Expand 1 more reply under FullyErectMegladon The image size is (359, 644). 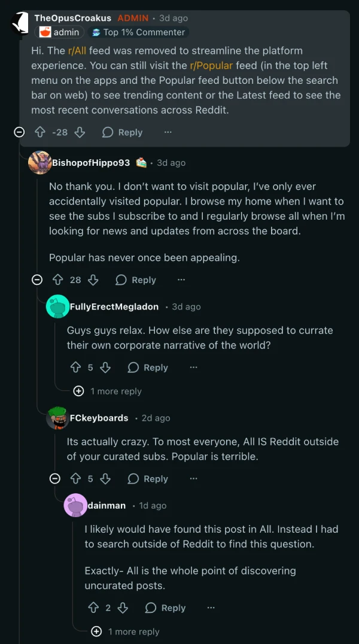click(108, 391)
